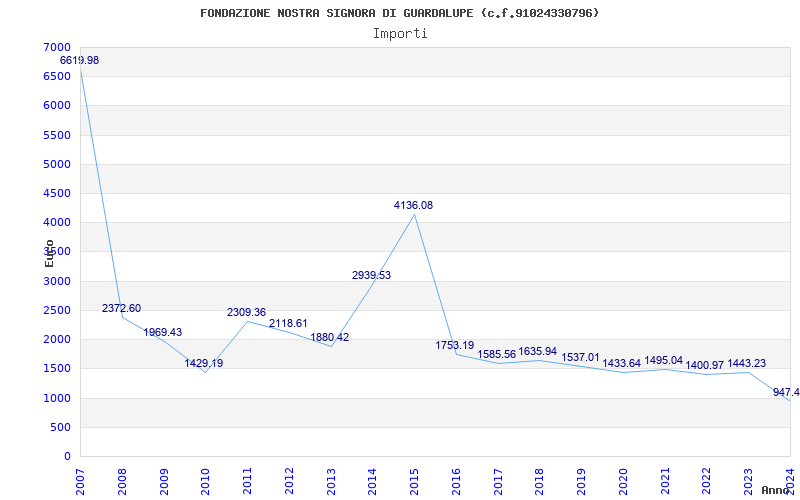
Task: Click the 1880.42 data label
Action: pyautogui.click(x=330, y=337)
